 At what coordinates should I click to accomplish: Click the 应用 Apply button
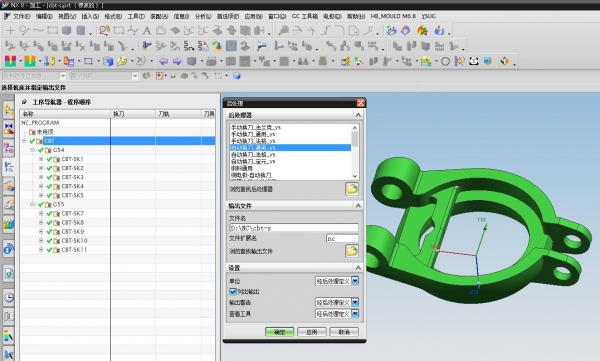[x=312, y=332]
